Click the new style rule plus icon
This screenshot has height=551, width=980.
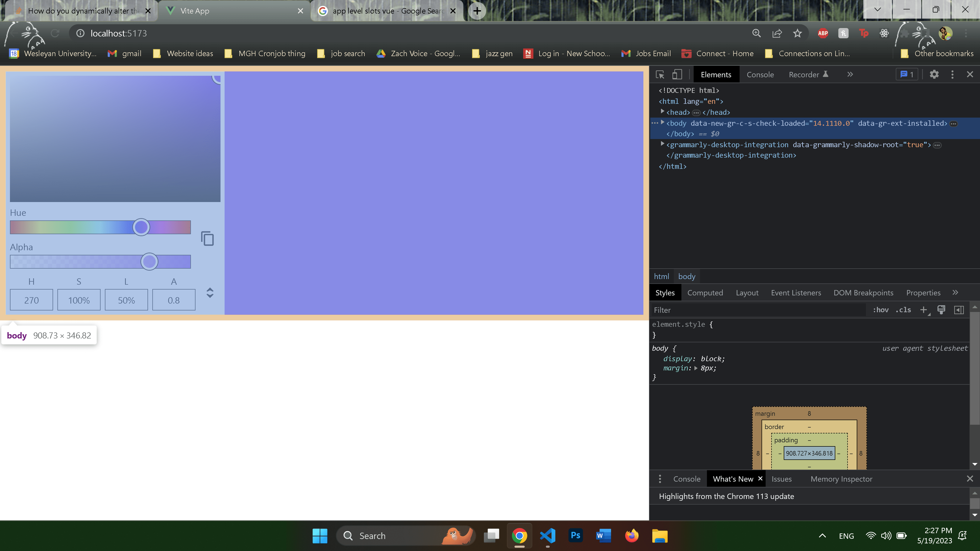[x=923, y=310]
